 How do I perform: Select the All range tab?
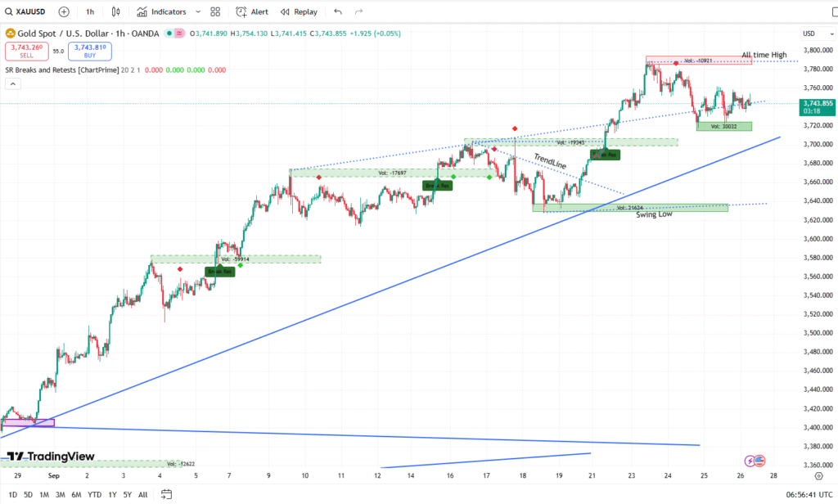pyautogui.click(x=142, y=495)
